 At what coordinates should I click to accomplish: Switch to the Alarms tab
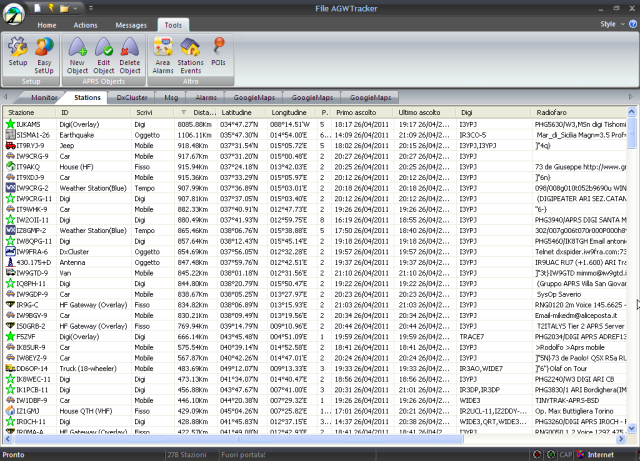click(x=206, y=98)
